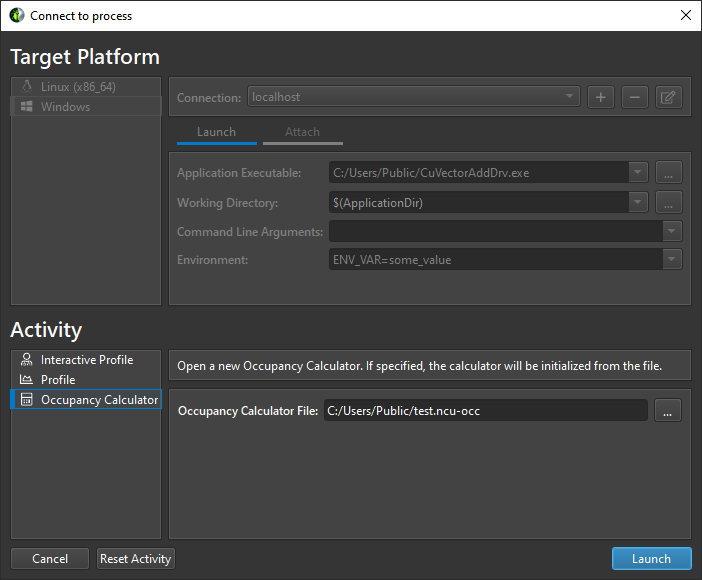This screenshot has height=580, width=702.
Task: Select Occupancy Calculator activity
Action: coord(98,400)
